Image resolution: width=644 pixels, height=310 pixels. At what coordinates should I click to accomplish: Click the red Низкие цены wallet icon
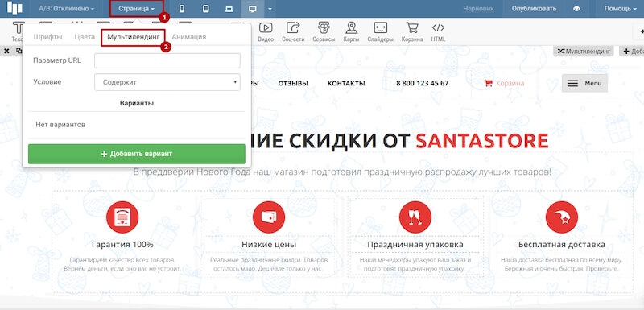coord(269,217)
